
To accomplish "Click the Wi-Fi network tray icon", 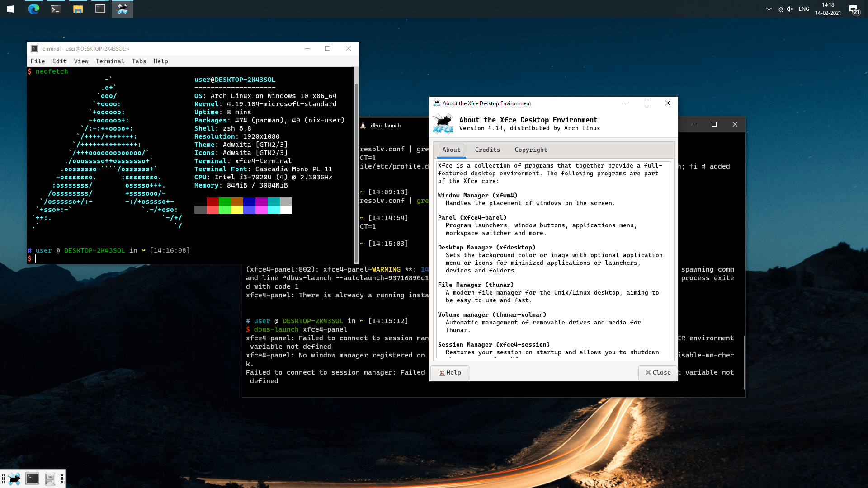I will tap(780, 9).
